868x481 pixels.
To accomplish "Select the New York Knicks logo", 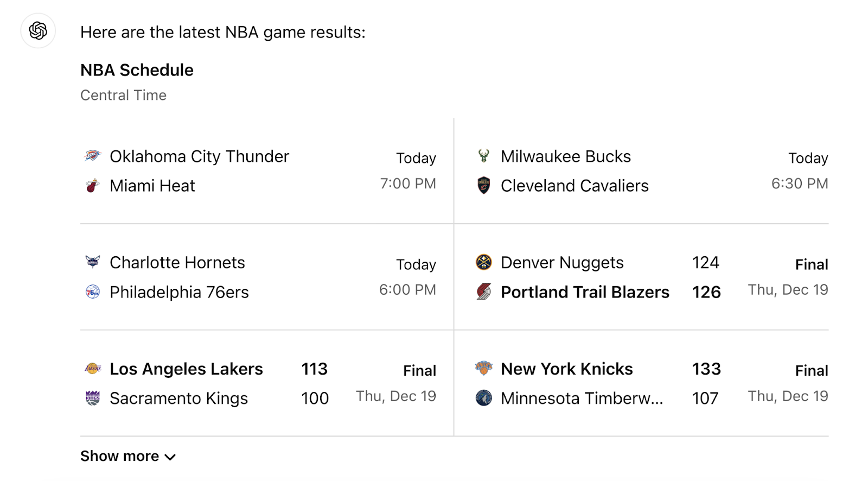I will point(483,369).
